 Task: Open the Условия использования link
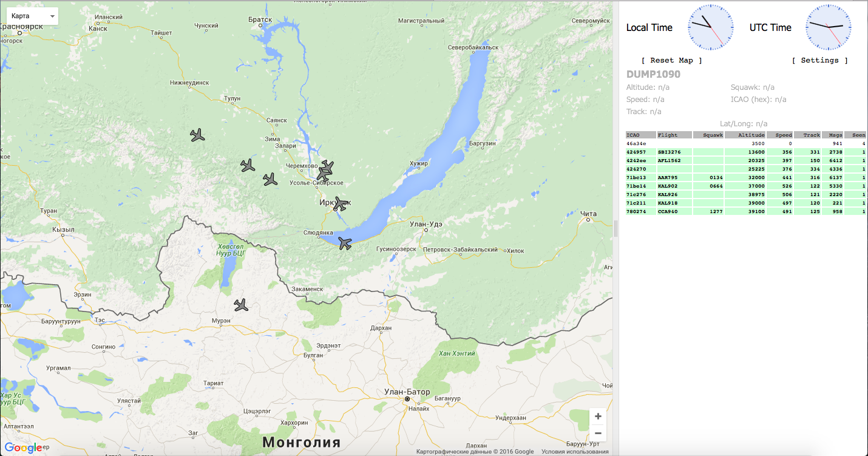tap(575, 452)
